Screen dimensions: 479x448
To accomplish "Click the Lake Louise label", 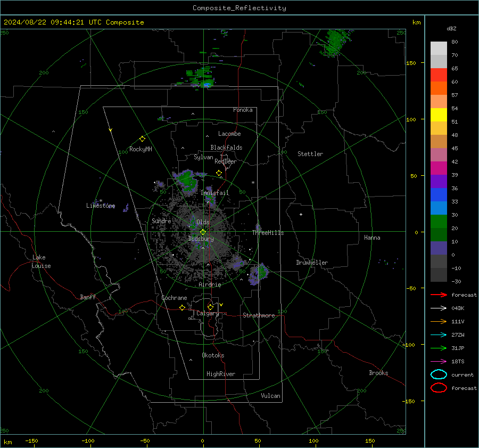I will tap(41, 262).
